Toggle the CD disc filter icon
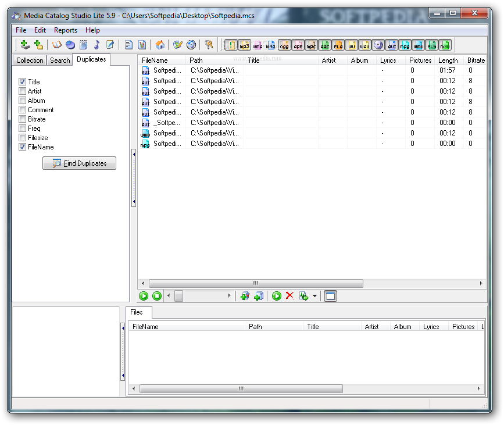 378,45
